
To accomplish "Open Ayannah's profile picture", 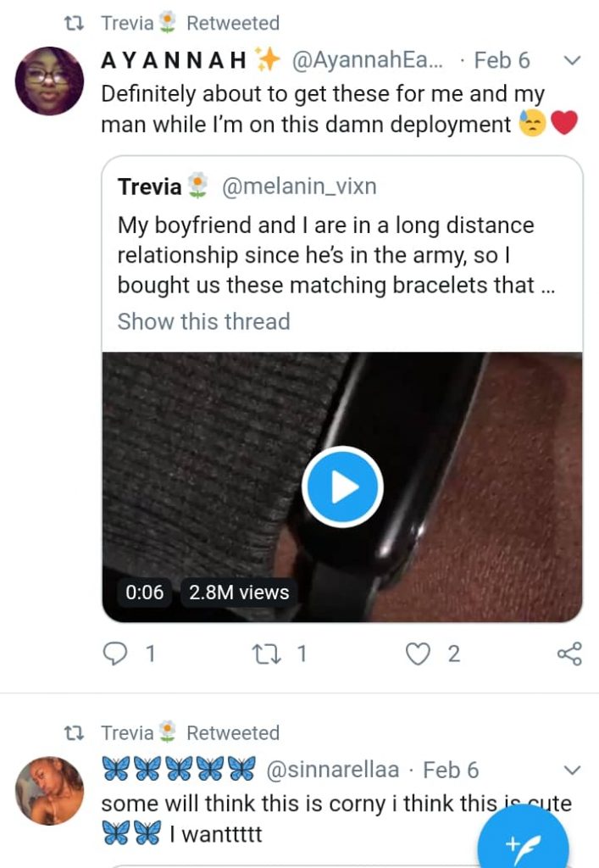I will click(x=49, y=81).
